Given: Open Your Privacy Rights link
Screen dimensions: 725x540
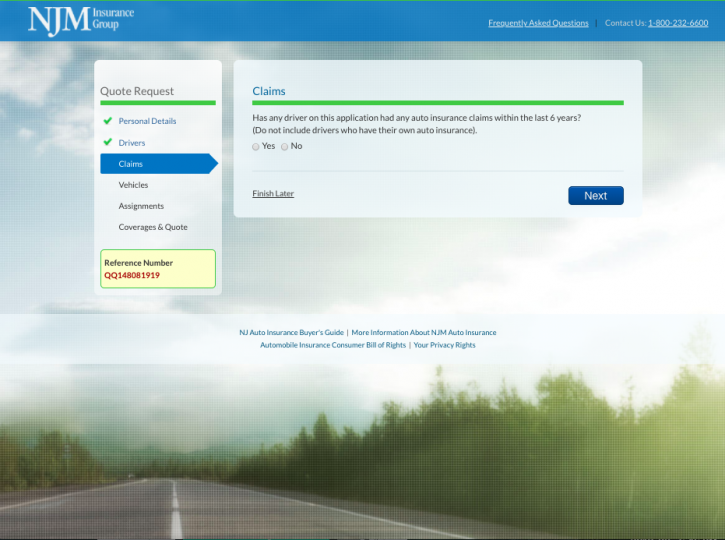Looking at the screenshot, I should click(x=444, y=345).
